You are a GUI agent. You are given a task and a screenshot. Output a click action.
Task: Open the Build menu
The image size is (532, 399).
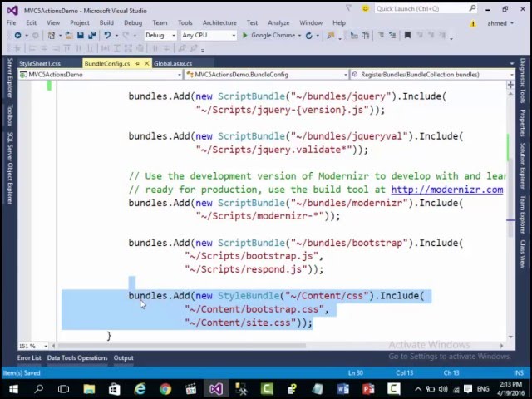106,22
